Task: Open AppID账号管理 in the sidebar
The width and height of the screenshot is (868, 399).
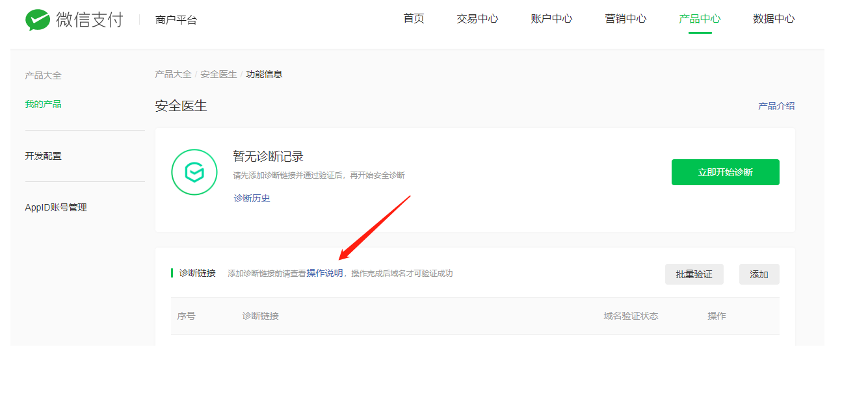Action: tap(56, 208)
